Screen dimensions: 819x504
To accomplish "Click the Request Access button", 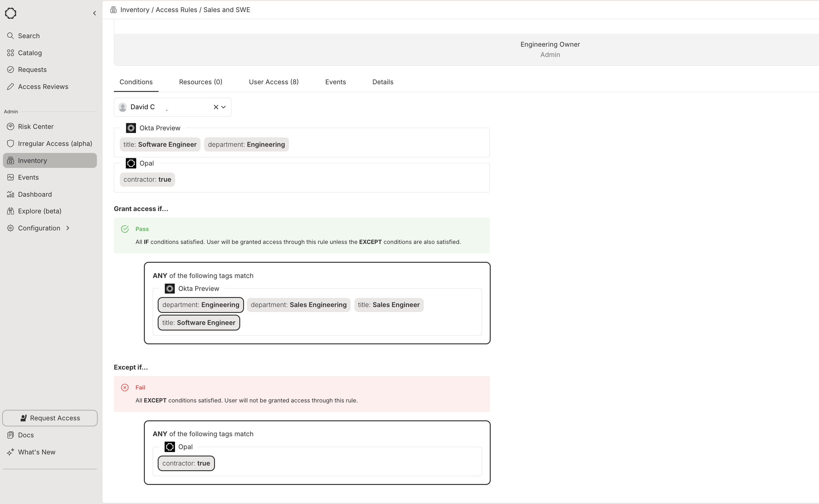I will pyautogui.click(x=50, y=418).
